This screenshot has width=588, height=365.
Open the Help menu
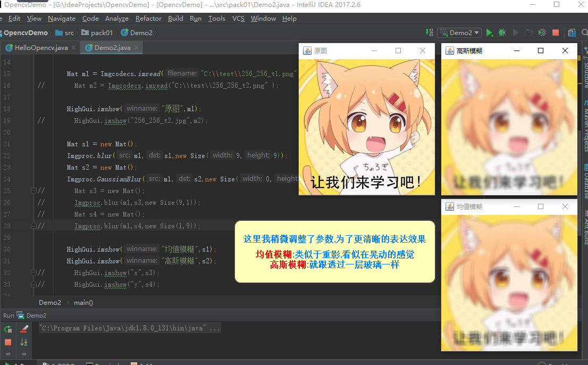tap(289, 19)
